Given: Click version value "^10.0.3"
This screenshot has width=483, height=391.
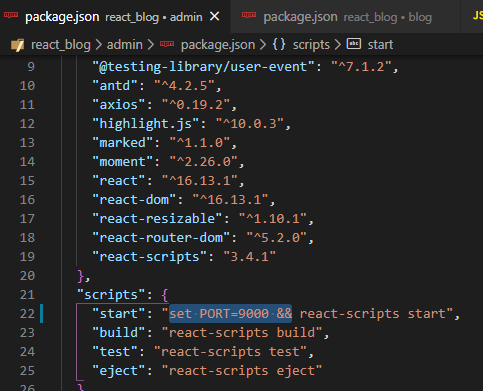Looking at the screenshot, I should click(x=249, y=124).
